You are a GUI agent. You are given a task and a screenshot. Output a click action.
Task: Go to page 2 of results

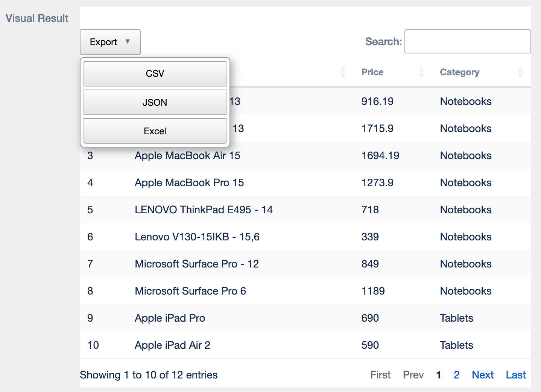coord(456,375)
